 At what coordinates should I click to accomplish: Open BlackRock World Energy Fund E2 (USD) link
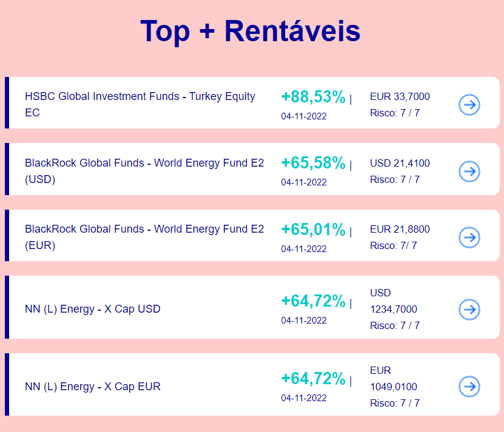[x=144, y=171]
